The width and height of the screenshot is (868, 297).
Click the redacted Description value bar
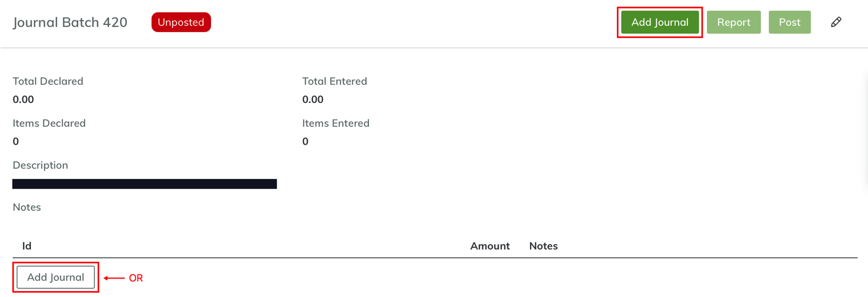[x=144, y=184]
